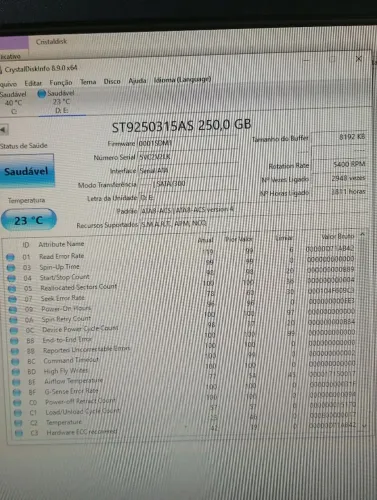Click Tamanho do Buffer 8192 KB value

[x=338, y=137]
